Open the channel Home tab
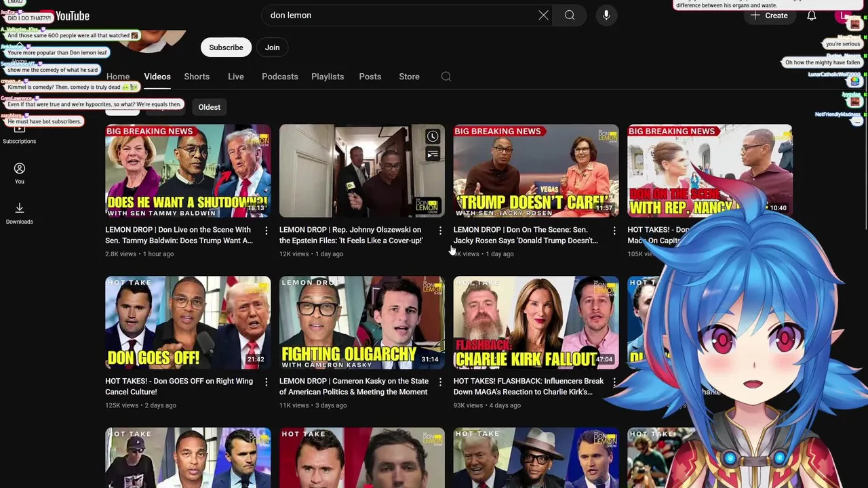The image size is (868, 488). click(118, 77)
